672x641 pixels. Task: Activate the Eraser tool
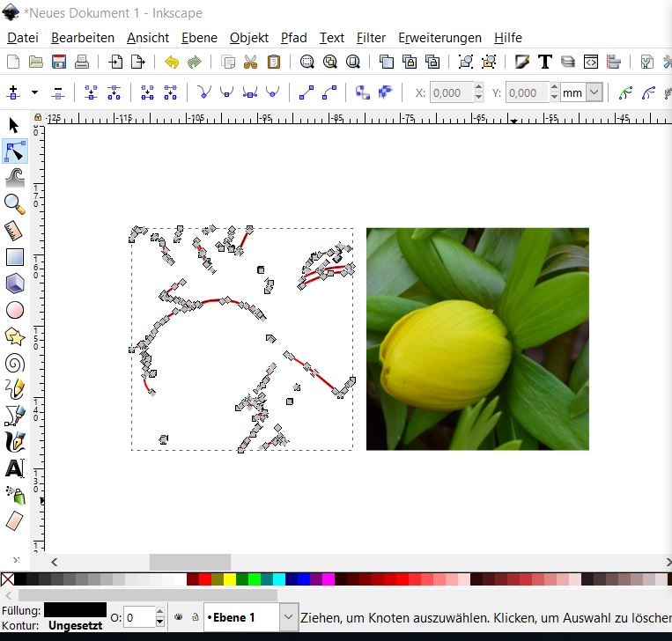click(x=15, y=521)
